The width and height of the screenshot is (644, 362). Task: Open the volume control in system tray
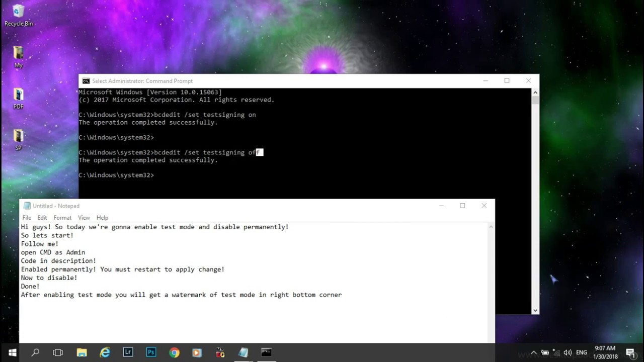tap(568, 352)
